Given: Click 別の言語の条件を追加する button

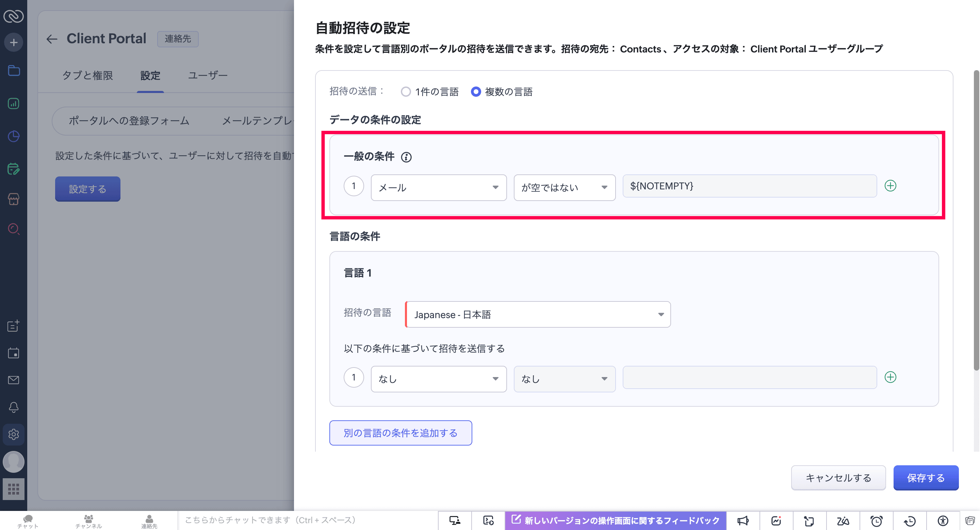Looking at the screenshot, I should click(x=401, y=433).
